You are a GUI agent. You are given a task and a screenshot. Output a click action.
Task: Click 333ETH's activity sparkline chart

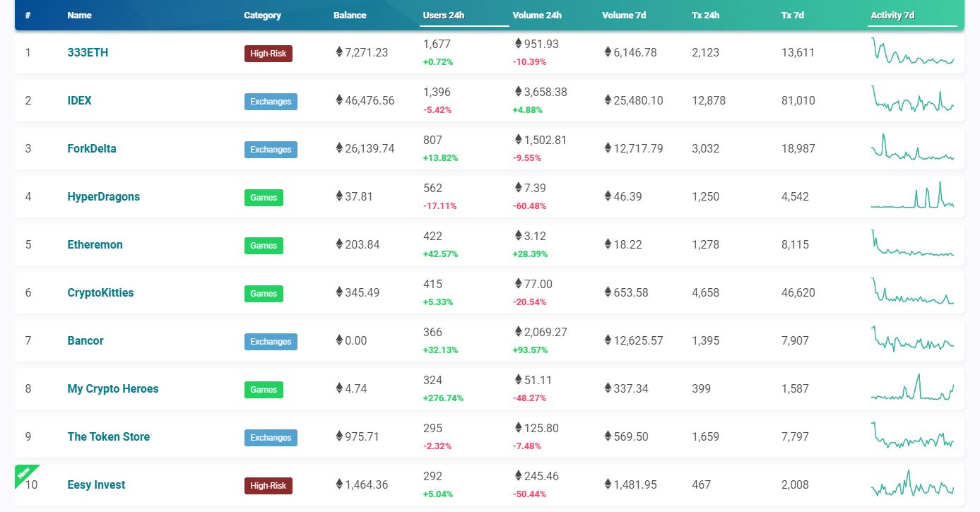pyautogui.click(x=913, y=51)
